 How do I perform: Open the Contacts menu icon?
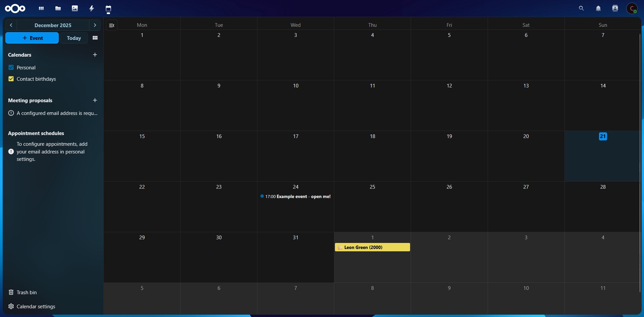[615, 8]
